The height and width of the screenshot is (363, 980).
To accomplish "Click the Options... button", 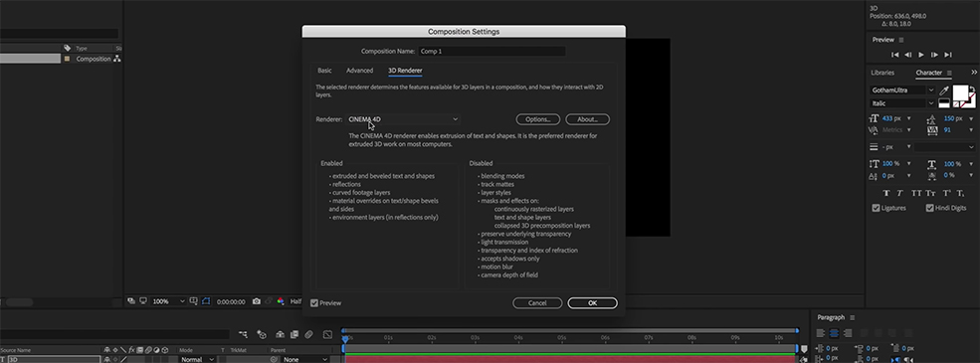I will pyautogui.click(x=537, y=119).
